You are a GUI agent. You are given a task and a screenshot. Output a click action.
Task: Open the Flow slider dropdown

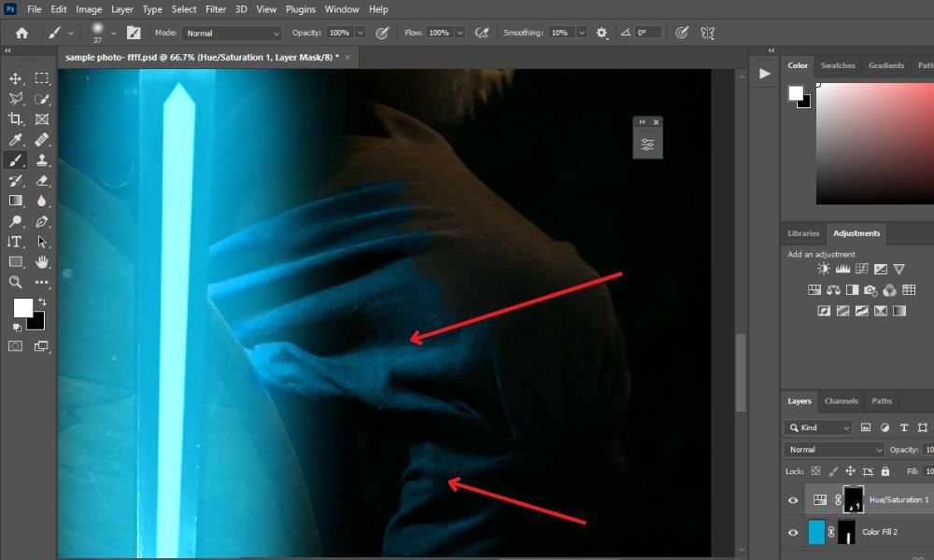(x=460, y=34)
